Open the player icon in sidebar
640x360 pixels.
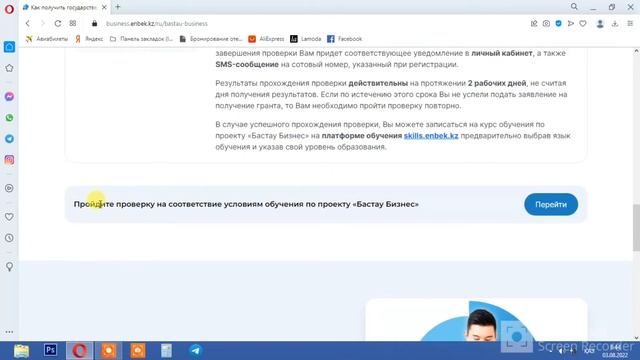coord(9,188)
